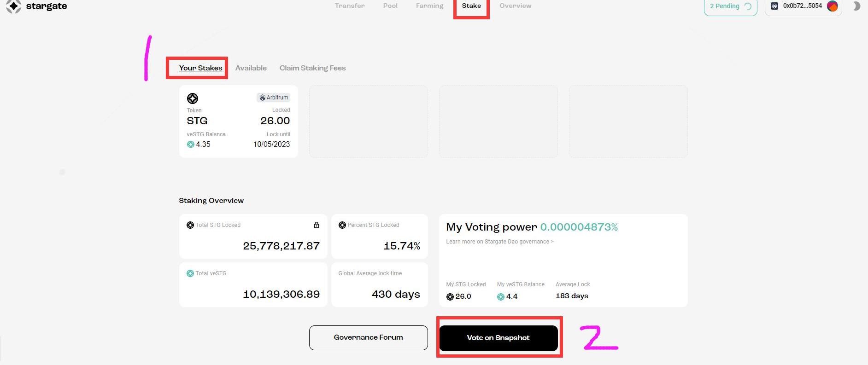Click the wallet avatar icon
868x365 pixels.
[832, 6]
